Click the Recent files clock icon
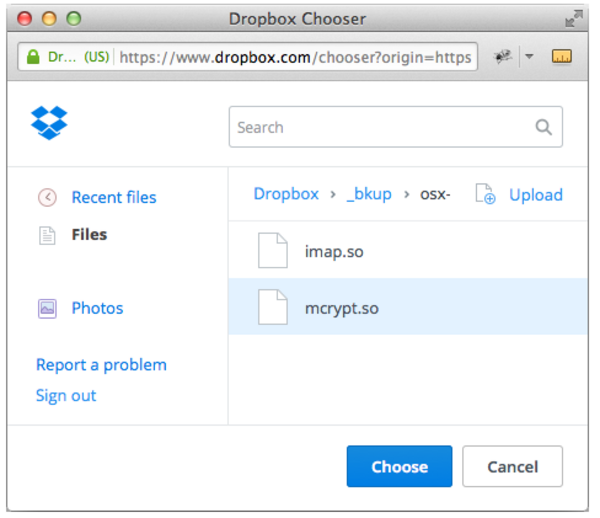Viewport: 600px width, 518px height. pos(47,197)
